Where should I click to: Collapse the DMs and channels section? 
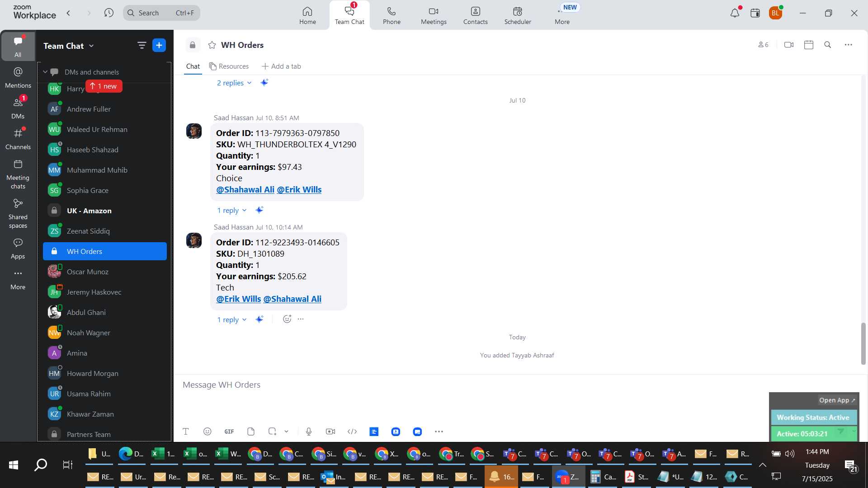[45, 72]
